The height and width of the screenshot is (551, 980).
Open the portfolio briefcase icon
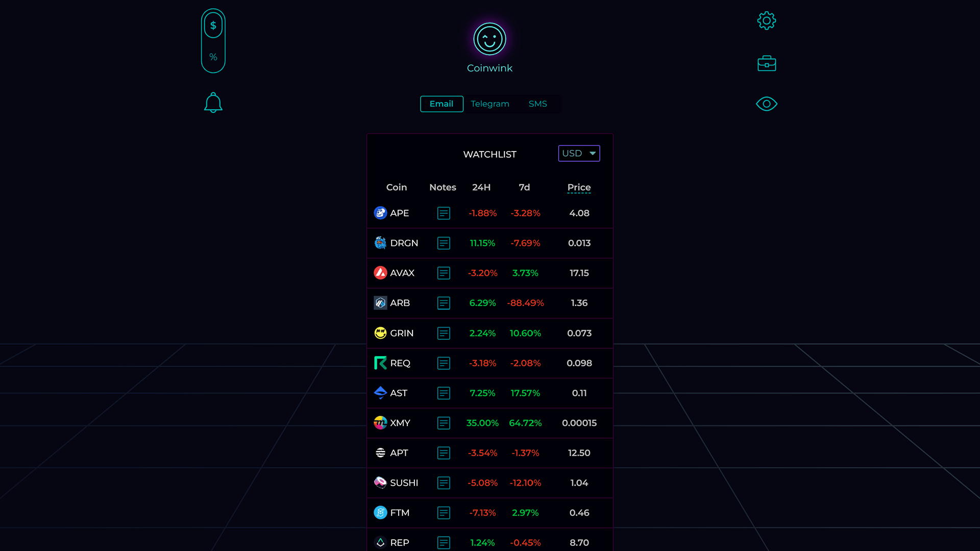tap(766, 63)
